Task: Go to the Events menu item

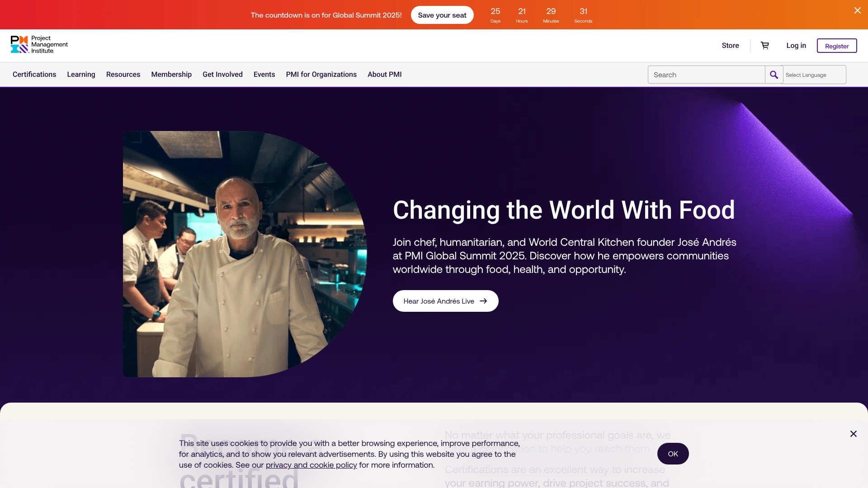Action: (x=264, y=75)
